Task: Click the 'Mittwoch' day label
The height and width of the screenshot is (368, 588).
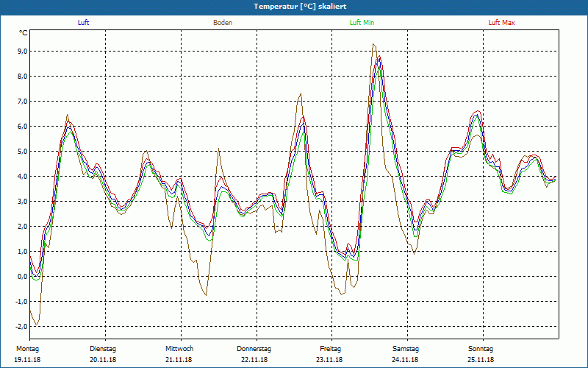Action: pyautogui.click(x=179, y=349)
